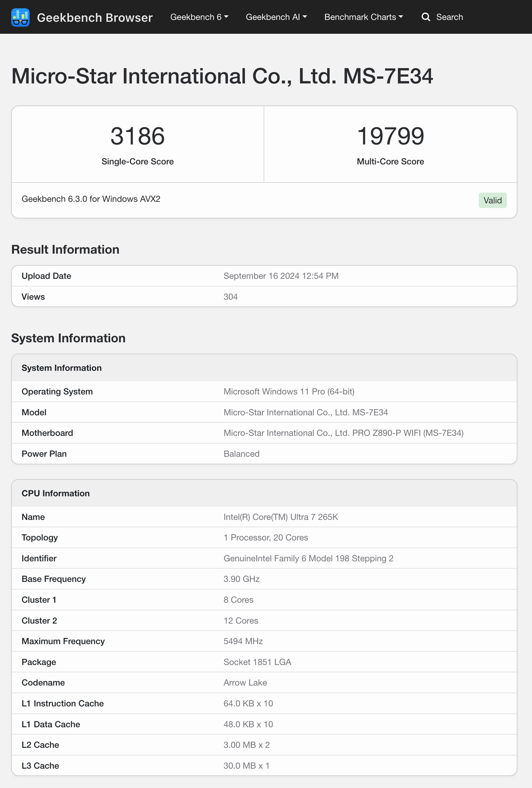
Task: Open the Geekbench Browser home link
Action: pyautogui.click(x=95, y=17)
